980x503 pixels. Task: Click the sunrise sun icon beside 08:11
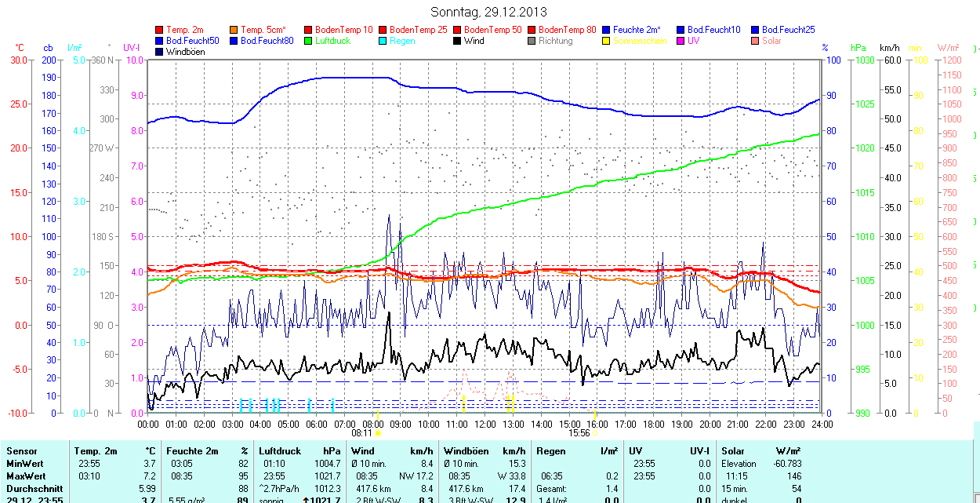(x=378, y=432)
